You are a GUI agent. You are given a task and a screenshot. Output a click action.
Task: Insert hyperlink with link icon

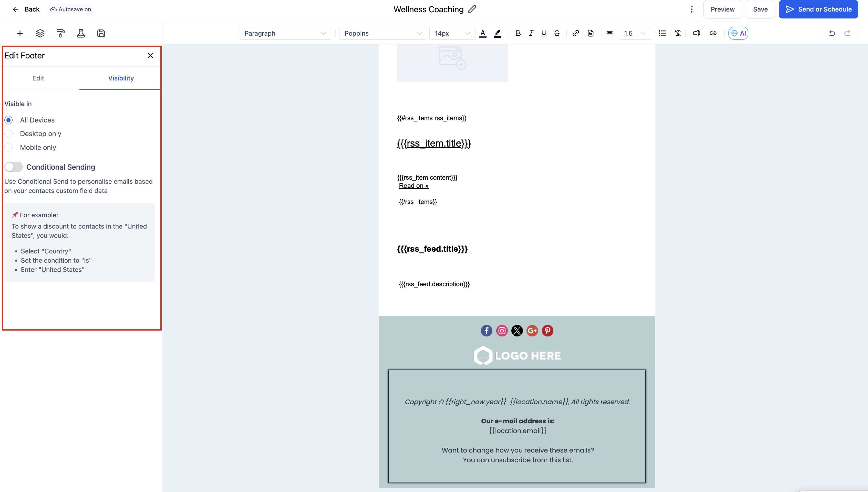(575, 33)
